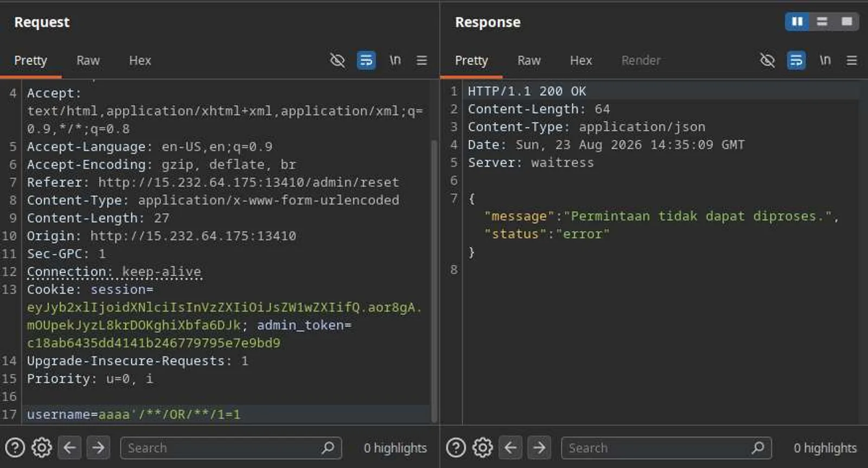Open help icon below Response panel
The height and width of the screenshot is (468, 868).
pos(456,448)
